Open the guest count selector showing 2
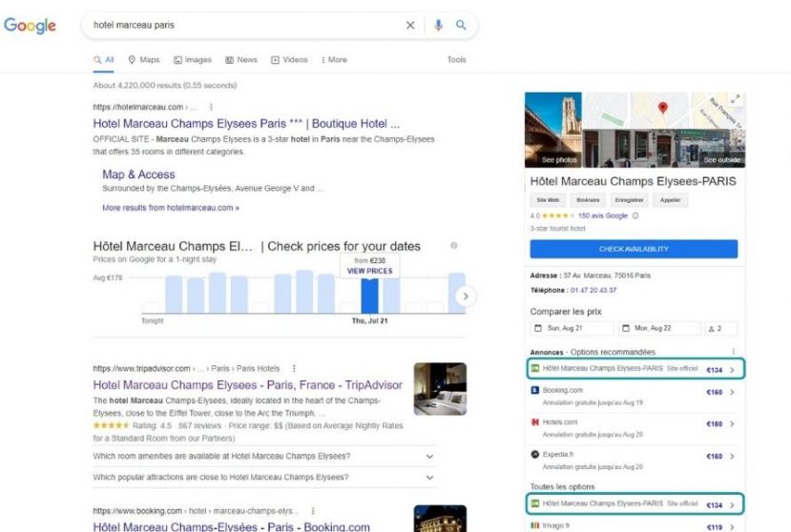791x532 pixels. pyautogui.click(x=721, y=328)
